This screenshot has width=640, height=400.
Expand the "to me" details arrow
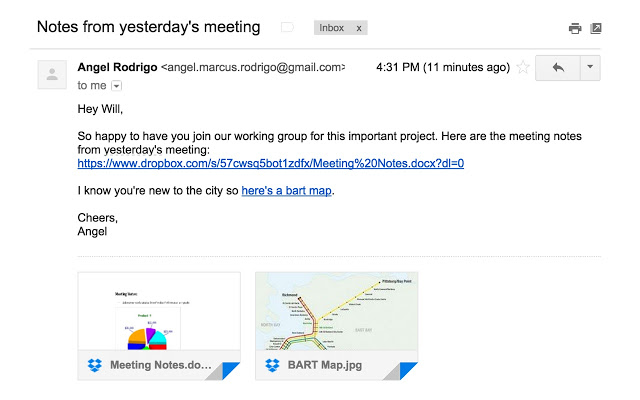tap(116, 87)
